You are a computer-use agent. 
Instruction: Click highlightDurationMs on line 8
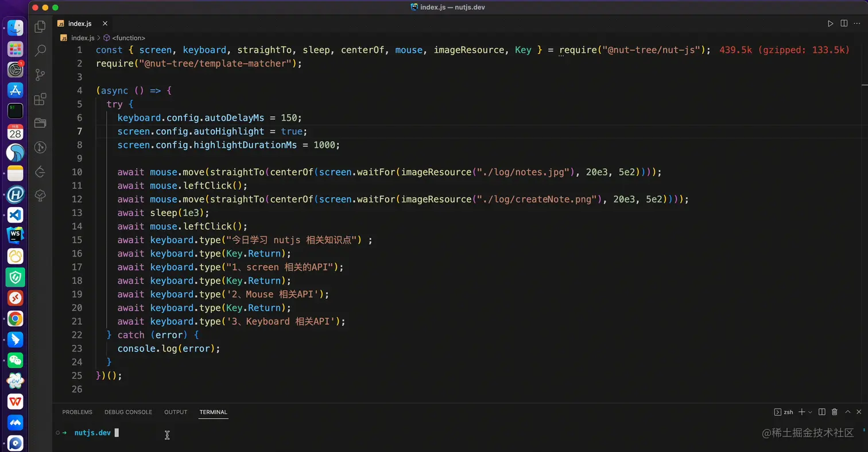[245, 145]
